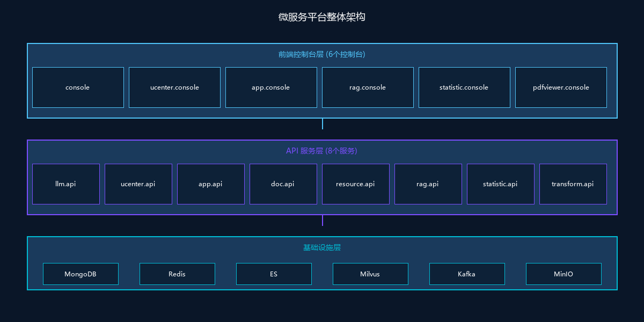Click the resource.api service box
The width and height of the screenshot is (644, 322).
click(x=356, y=184)
